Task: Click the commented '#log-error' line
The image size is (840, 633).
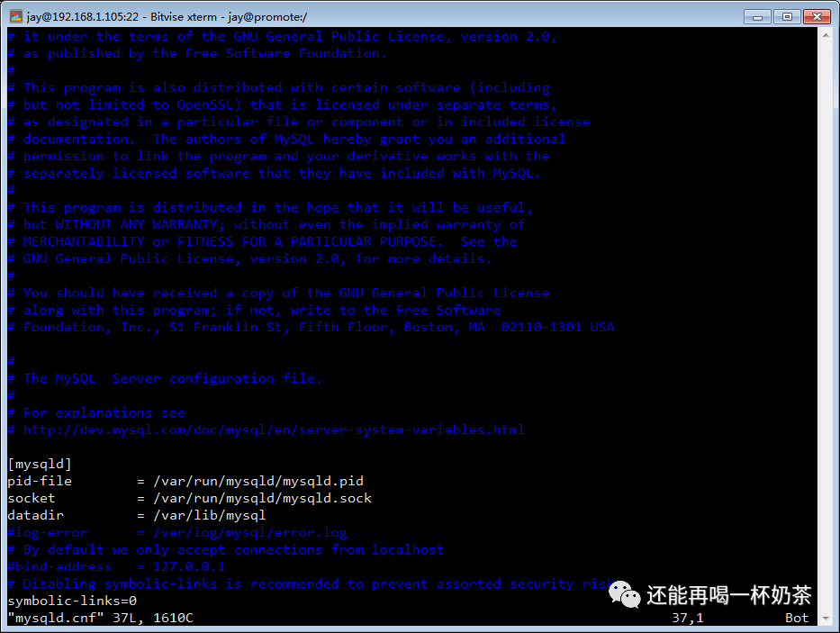Action: (x=177, y=533)
